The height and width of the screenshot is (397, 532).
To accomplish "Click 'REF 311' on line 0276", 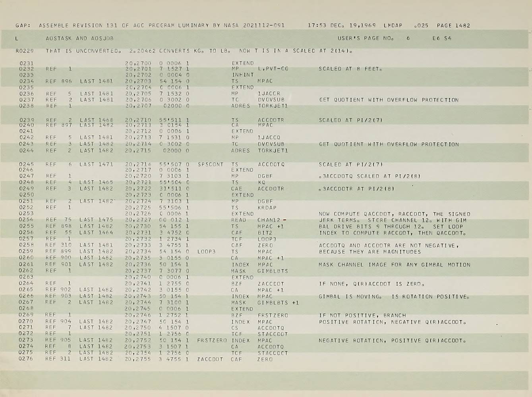I will [58, 359].
